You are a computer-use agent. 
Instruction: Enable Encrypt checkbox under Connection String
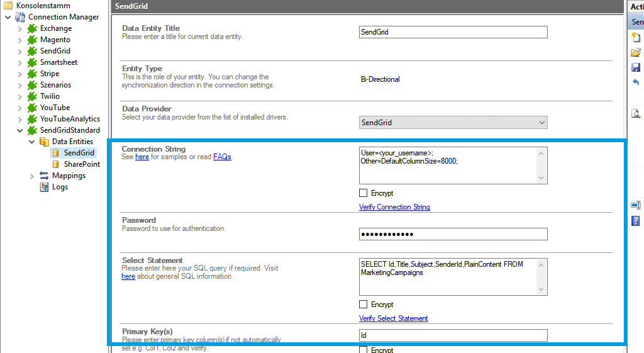(364, 193)
